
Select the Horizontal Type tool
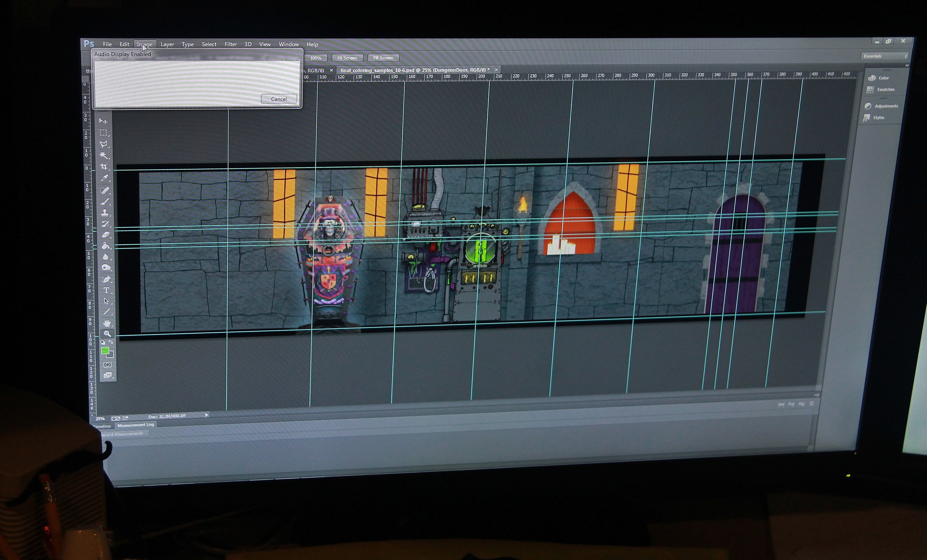pos(106,290)
